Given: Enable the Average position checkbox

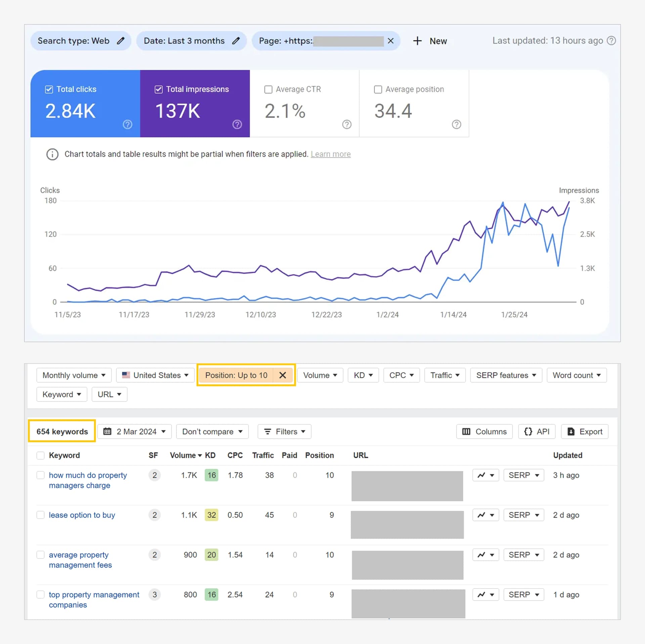Looking at the screenshot, I should pyautogui.click(x=378, y=89).
